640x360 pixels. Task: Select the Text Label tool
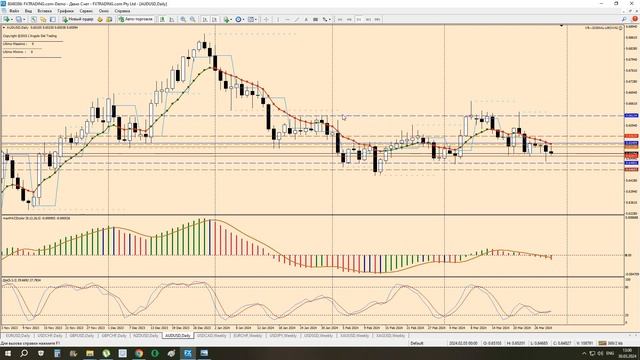(315, 19)
